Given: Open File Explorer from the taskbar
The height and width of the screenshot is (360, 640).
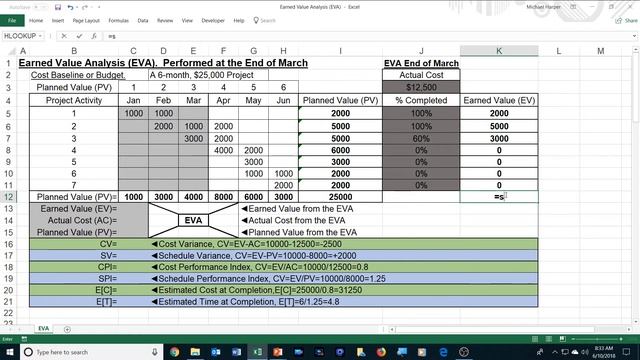Looking at the screenshot, I should [x=195, y=352].
